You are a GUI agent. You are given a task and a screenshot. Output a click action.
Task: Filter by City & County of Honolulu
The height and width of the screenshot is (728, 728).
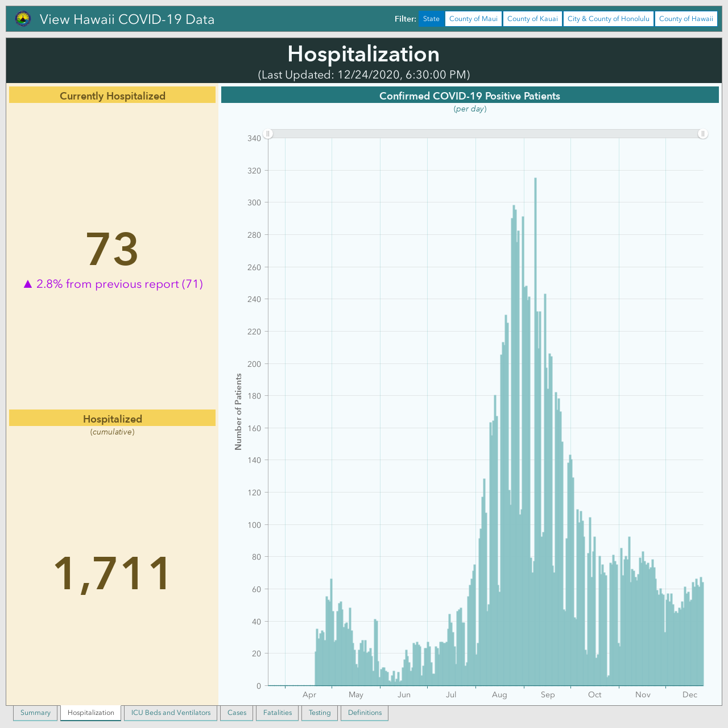[x=609, y=19]
